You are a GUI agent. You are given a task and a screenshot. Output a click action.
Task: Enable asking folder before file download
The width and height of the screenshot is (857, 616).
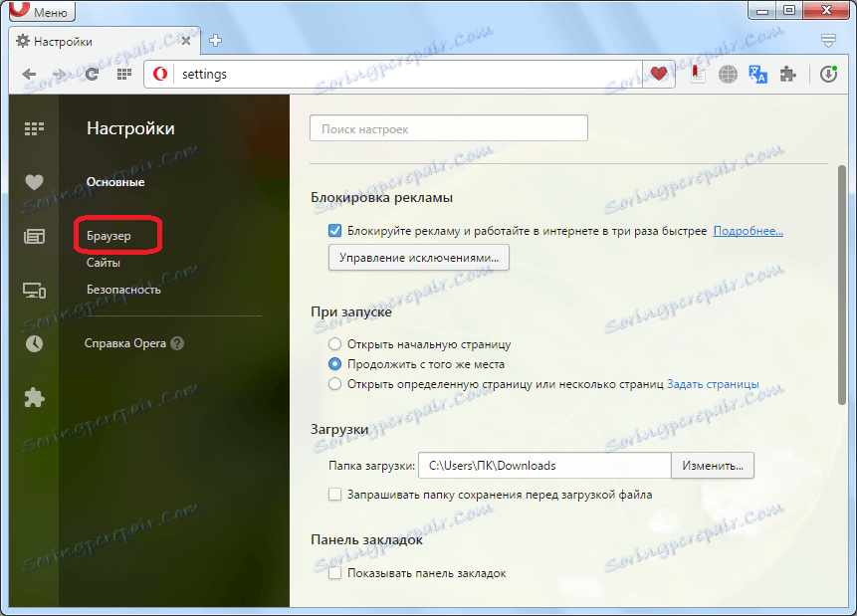(335, 495)
